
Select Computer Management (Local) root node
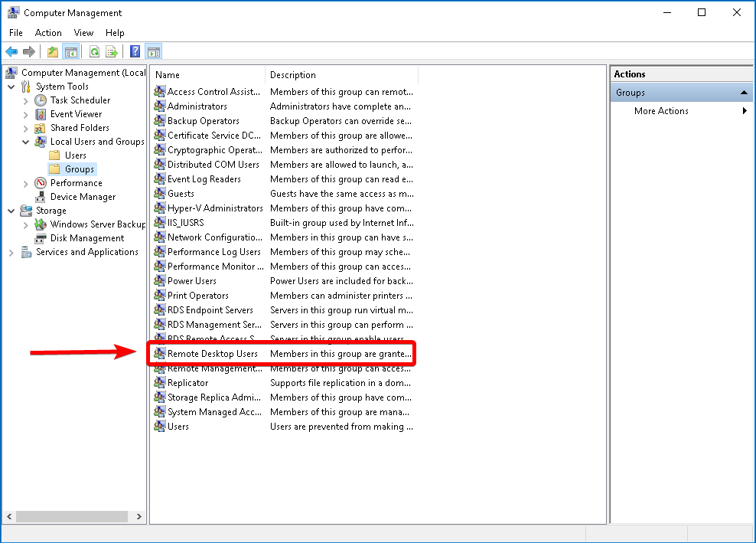[x=83, y=73]
